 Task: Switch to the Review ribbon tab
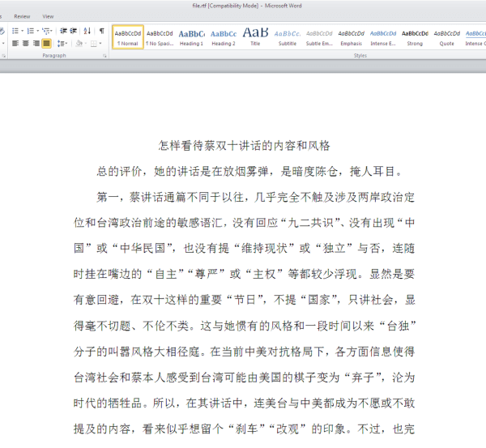click(22, 16)
